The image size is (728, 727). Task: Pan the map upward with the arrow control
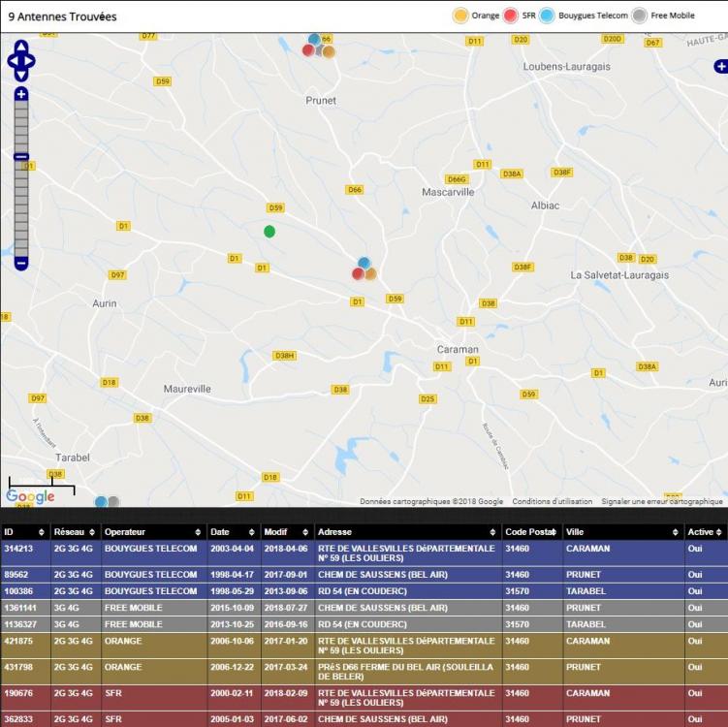coord(21,46)
